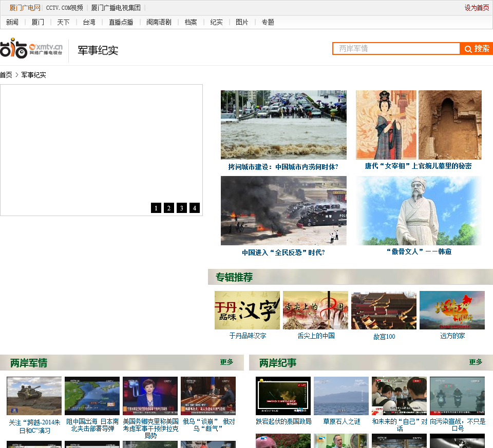Select 舌尖上的中国 album thumbnail

(x=315, y=310)
